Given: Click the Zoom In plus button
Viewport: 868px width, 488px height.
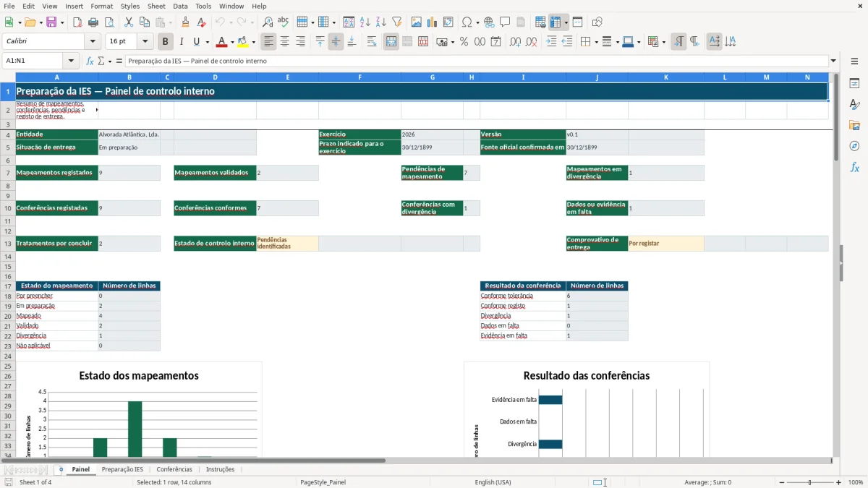Looking at the screenshot, I should [x=838, y=482].
